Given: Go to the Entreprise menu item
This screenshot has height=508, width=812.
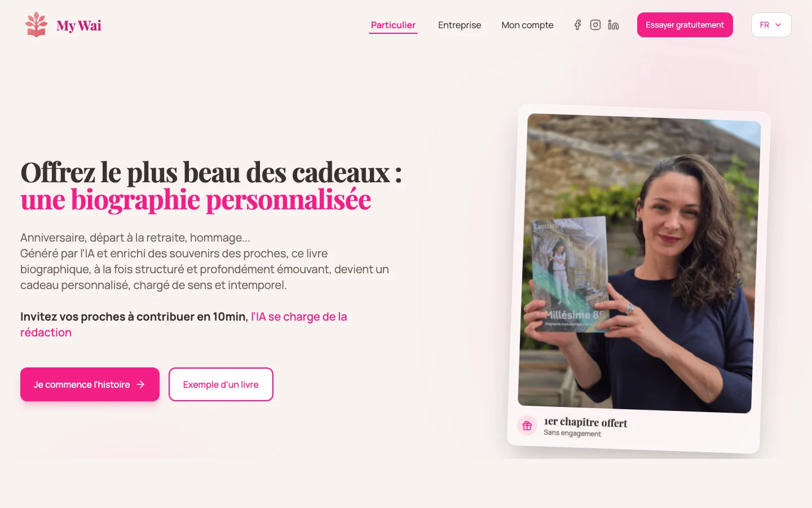Looking at the screenshot, I should pos(460,25).
